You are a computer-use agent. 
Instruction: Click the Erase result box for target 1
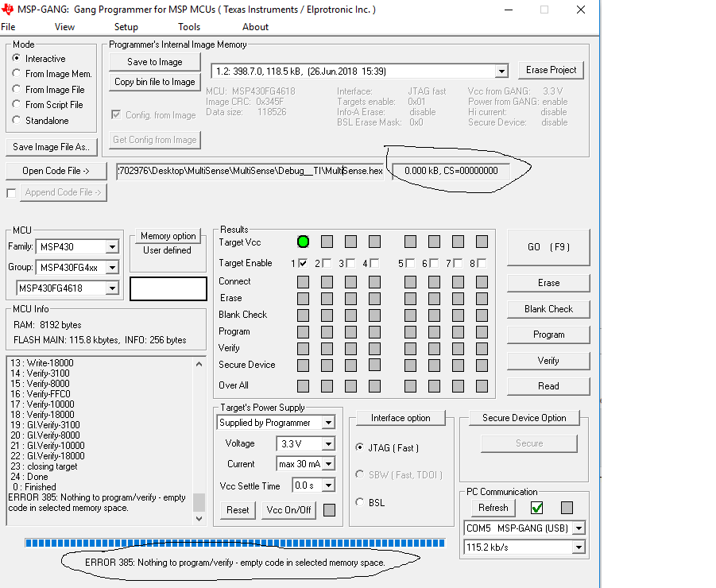tap(303, 299)
